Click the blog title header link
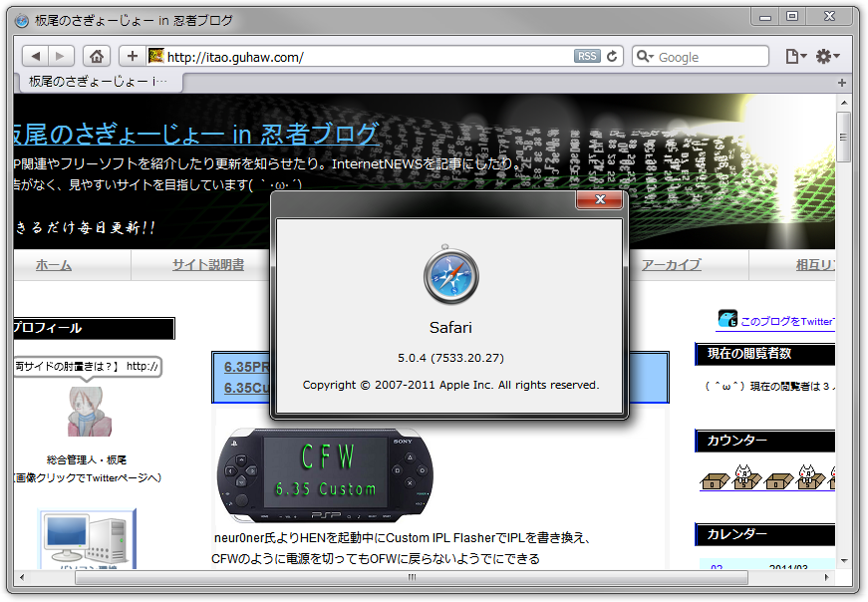Image resolution: width=868 pixels, height=602 pixels. [x=197, y=135]
